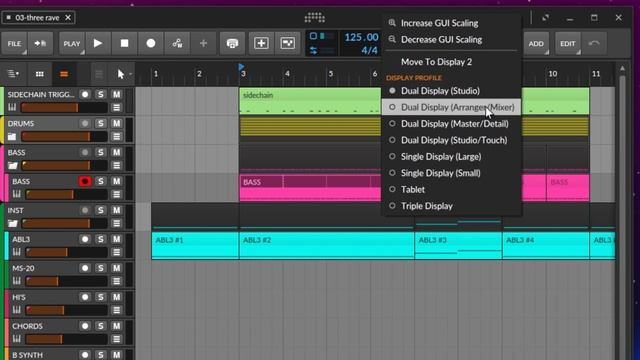The height and width of the screenshot is (360, 640).
Task: Mute the DRUMS group track
Action: tap(117, 123)
